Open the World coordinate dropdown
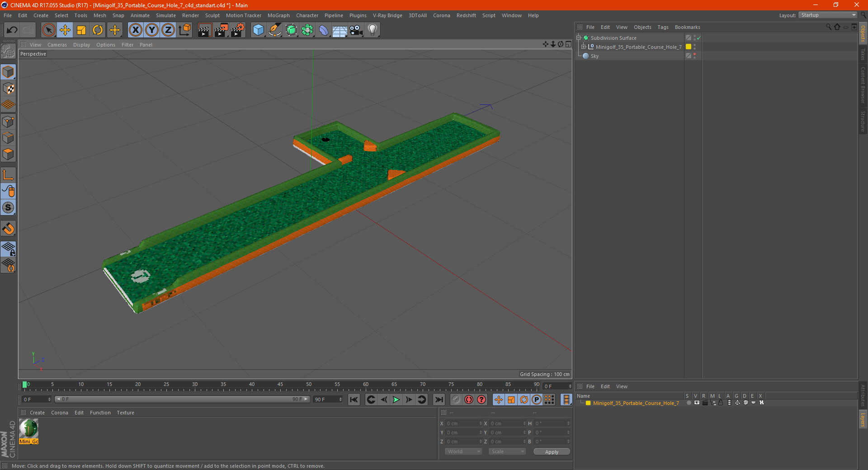 point(463,451)
